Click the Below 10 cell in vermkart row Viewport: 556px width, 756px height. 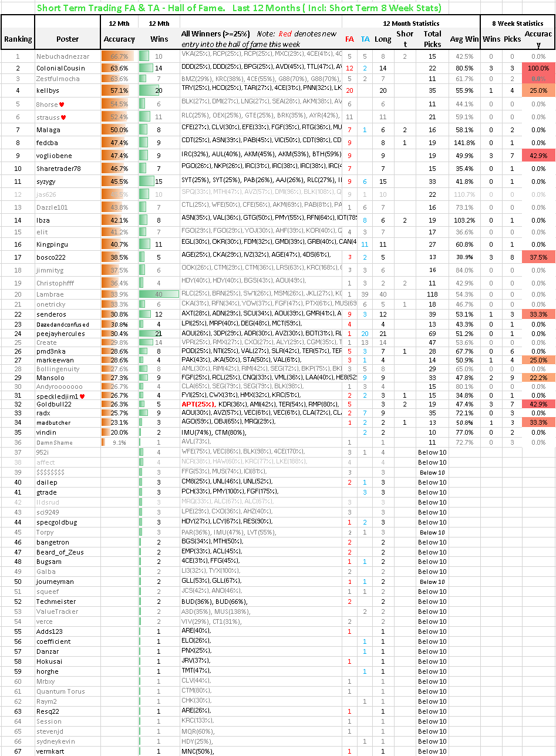tap(433, 751)
